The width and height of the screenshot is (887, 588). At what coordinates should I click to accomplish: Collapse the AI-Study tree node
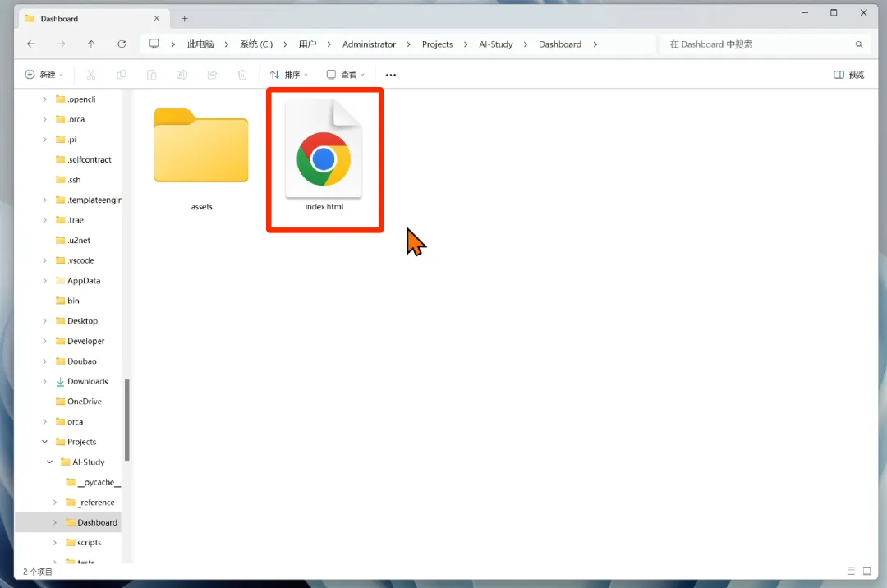pos(50,462)
